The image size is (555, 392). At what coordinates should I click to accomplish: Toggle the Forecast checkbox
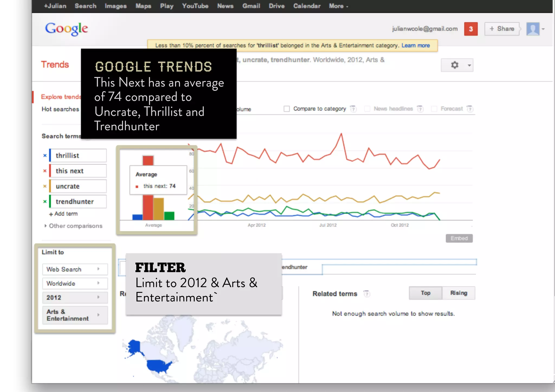click(x=434, y=109)
